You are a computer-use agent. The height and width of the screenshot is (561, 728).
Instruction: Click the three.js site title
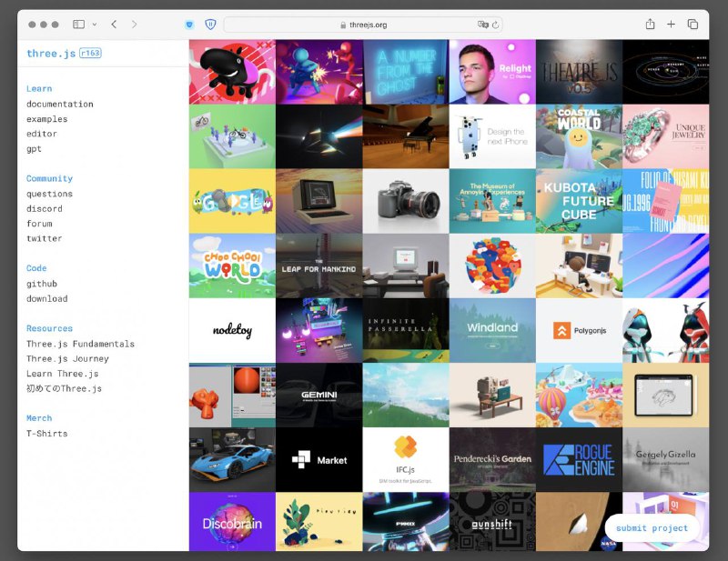point(51,54)
